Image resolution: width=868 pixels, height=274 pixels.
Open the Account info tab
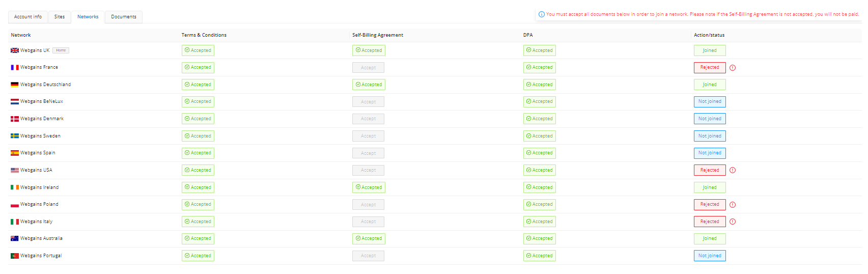coord(28,17)
